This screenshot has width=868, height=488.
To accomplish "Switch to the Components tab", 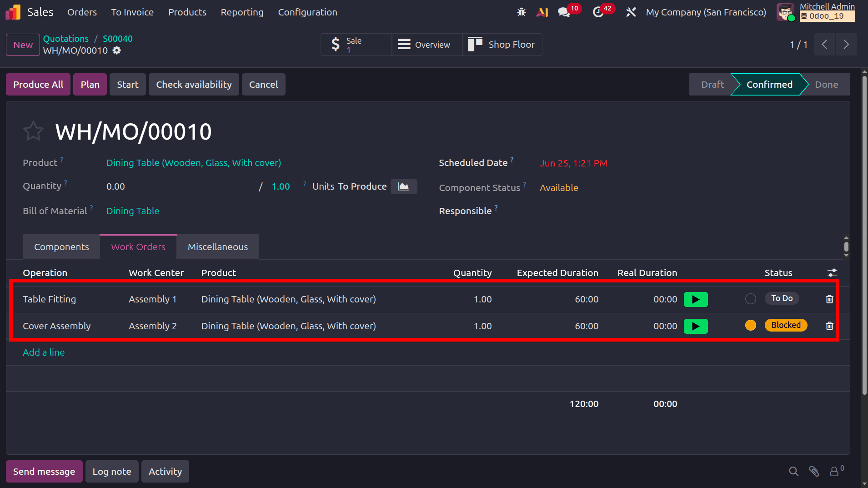I will (x=61, y=247).
